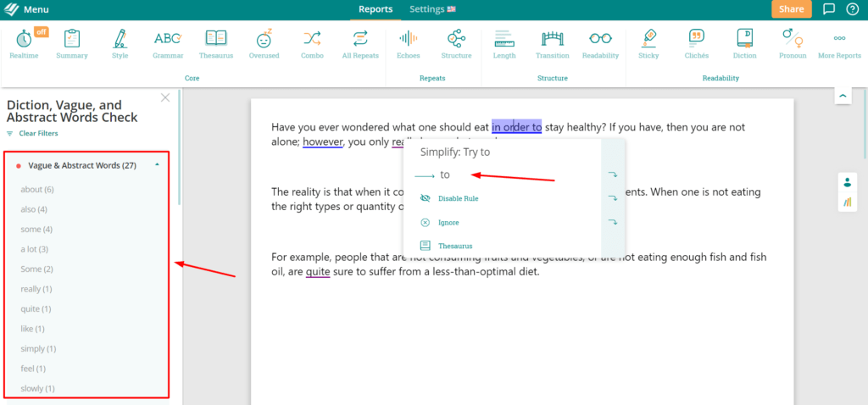Open the feedback chat icon
The width and height of the screenshot is (868, 405).
tap(829, 8)
